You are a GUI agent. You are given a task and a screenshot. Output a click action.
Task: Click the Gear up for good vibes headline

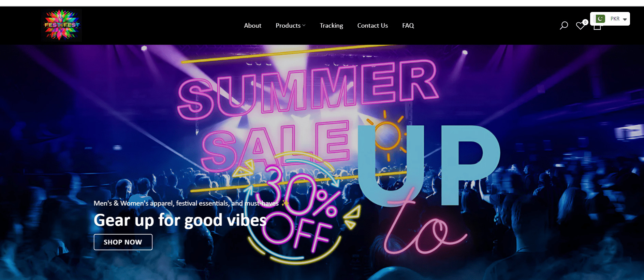pyautogui.click(x=180, y=220)
